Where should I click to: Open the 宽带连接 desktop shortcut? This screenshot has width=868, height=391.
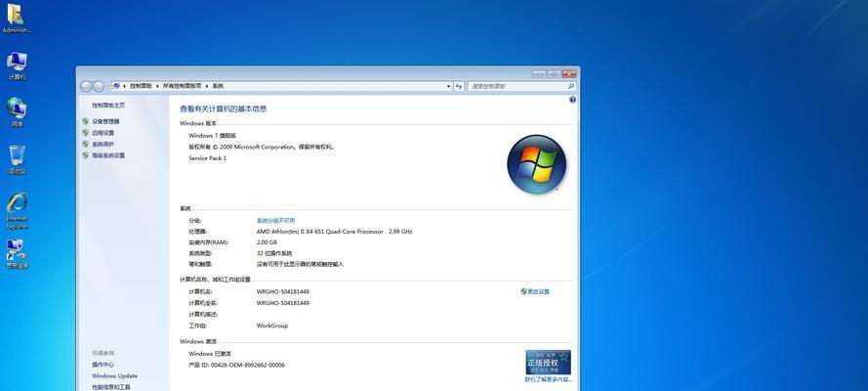tap(18, 251)
